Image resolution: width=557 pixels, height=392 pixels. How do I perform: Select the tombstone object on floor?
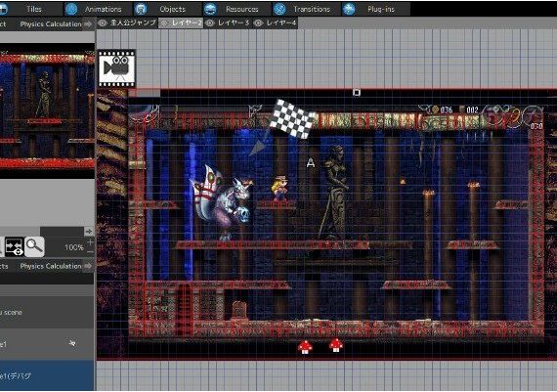click(x=239, y=310)
